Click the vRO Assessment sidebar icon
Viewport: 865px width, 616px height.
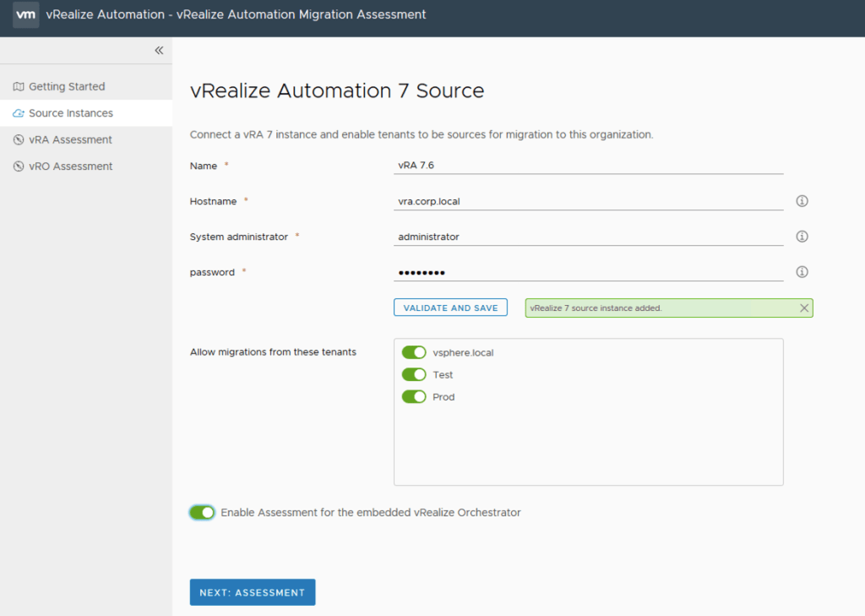19,166
